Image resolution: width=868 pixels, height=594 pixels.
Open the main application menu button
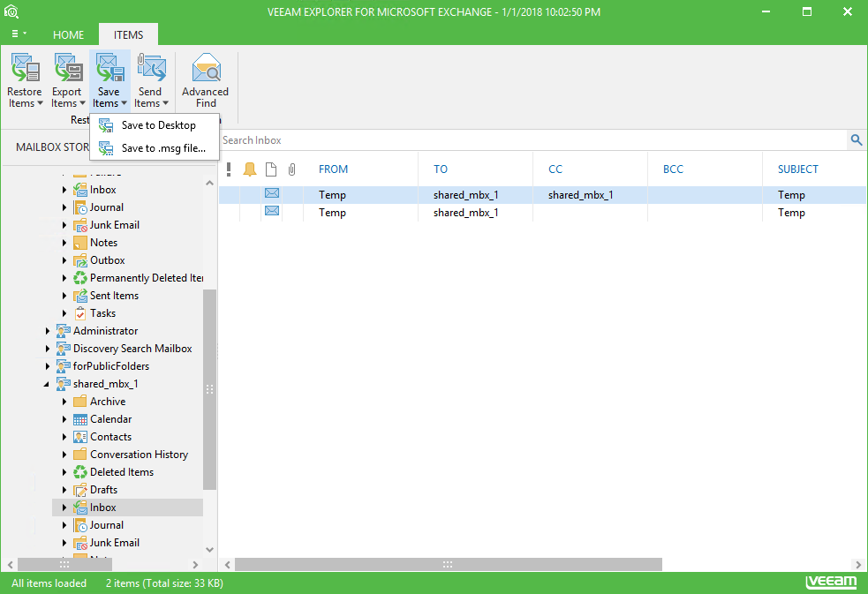(19, 34)
